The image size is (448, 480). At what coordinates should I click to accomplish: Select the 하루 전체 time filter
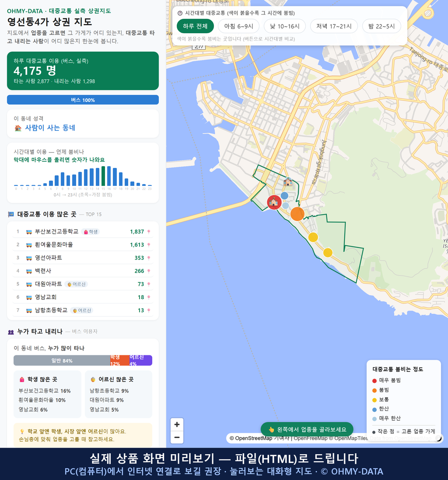(195, 26)
